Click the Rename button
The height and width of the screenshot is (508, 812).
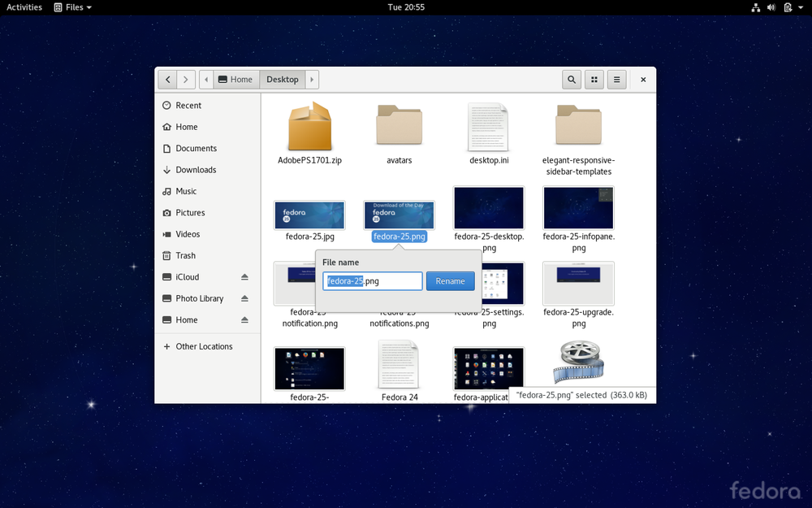[450, 281]
